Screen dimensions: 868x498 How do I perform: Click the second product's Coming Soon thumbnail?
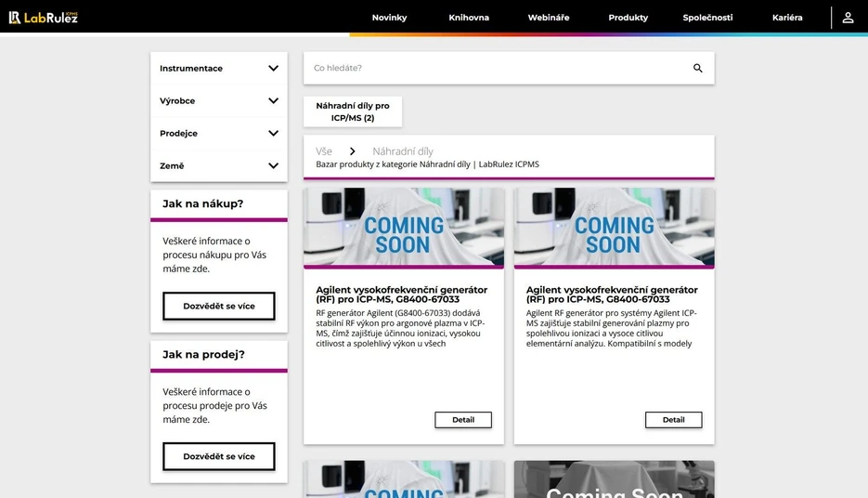(614, 228)
